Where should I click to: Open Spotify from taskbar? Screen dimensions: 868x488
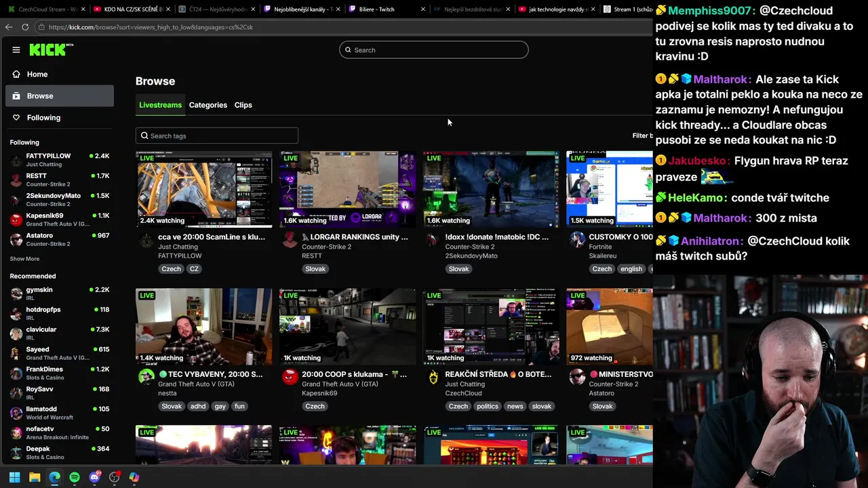[75, 477]
